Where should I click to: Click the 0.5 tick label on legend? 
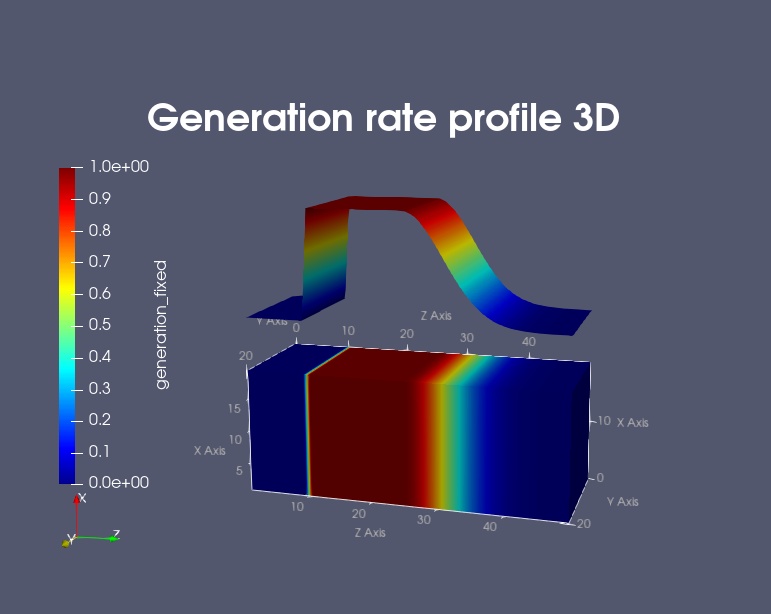click(x=100, y=324)
